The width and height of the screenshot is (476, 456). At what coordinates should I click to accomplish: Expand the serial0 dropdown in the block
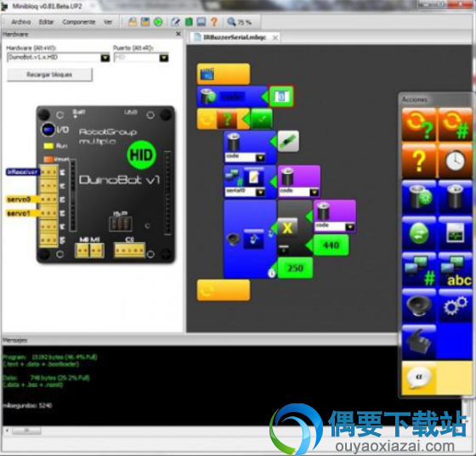click(x=260, y=192)
